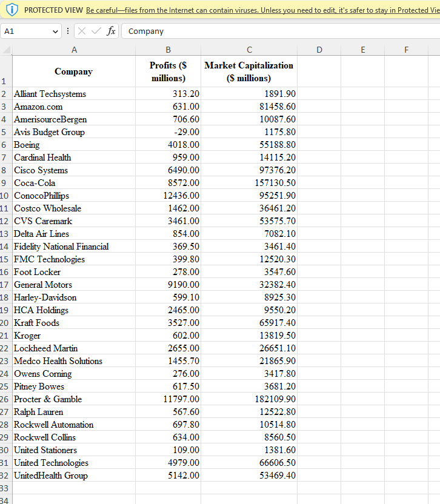Screen dimensions: 440x504
Task: Click the Market Capitalization header cell
Action: pos(249,71)
